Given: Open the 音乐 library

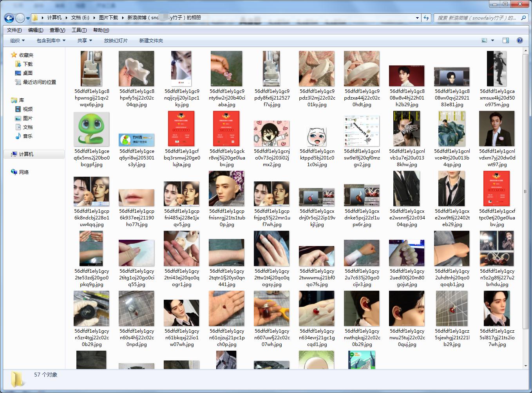Looking at the screenshot, I should (x=24, y=136).
